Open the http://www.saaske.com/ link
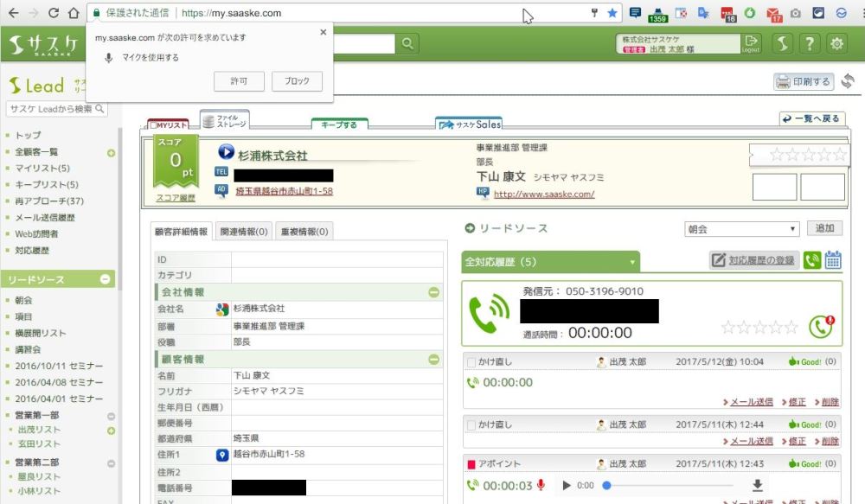Screen dimensions: 865x504 pos(543,195)
